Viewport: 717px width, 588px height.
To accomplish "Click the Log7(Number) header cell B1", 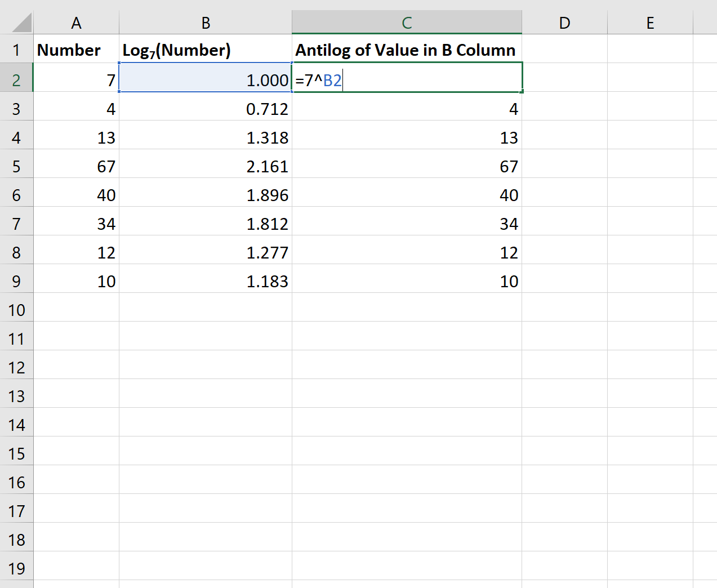I will tap(206, 50).
